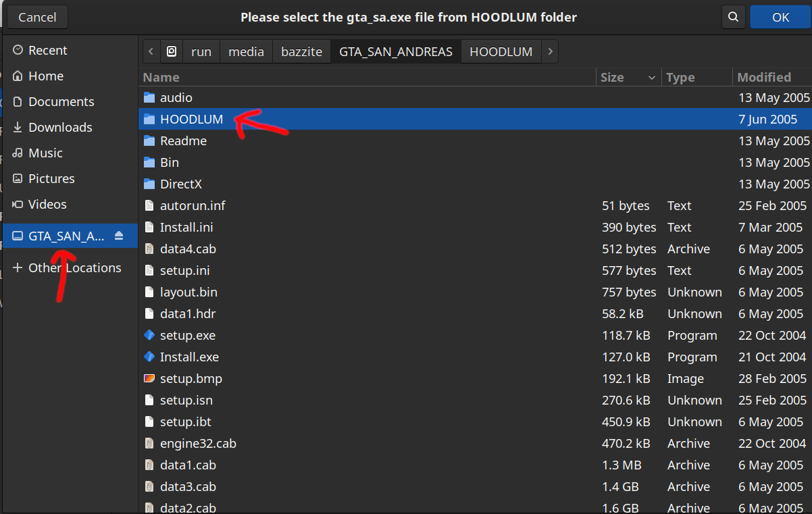The height and width of the screenshot is (514, 812).
Task: Click the engine32.cab archive icon
Action: [x=149, y=444]
